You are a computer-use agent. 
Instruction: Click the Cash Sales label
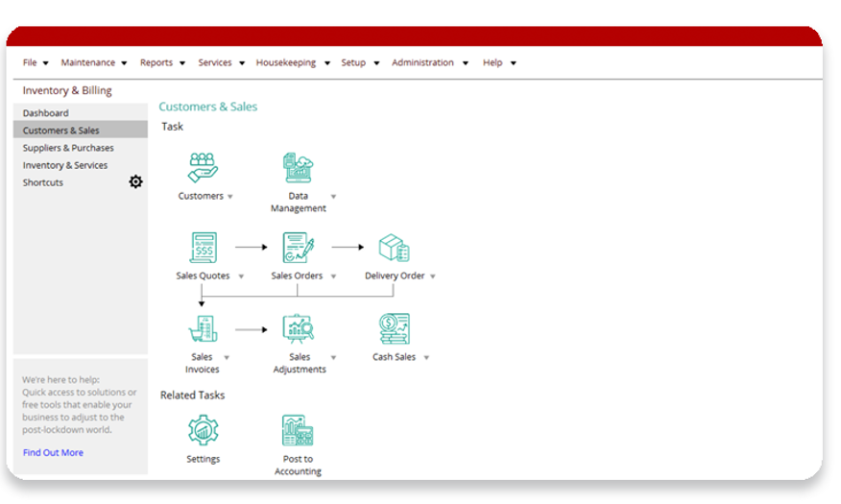[394, 357]
